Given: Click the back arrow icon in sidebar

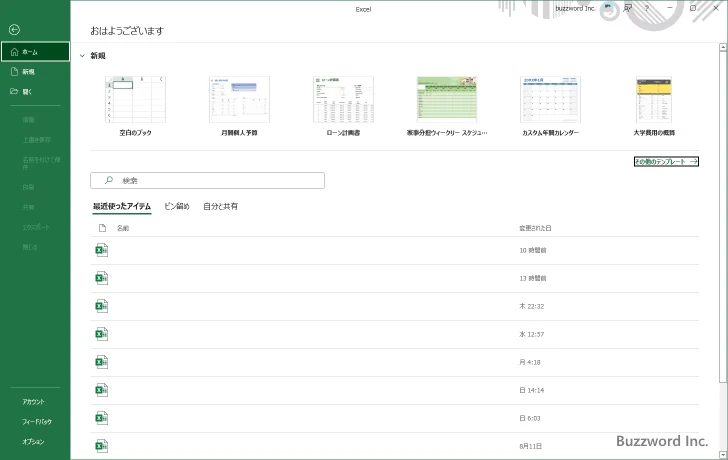Looking at the screenshot, I should click(14, 30).
